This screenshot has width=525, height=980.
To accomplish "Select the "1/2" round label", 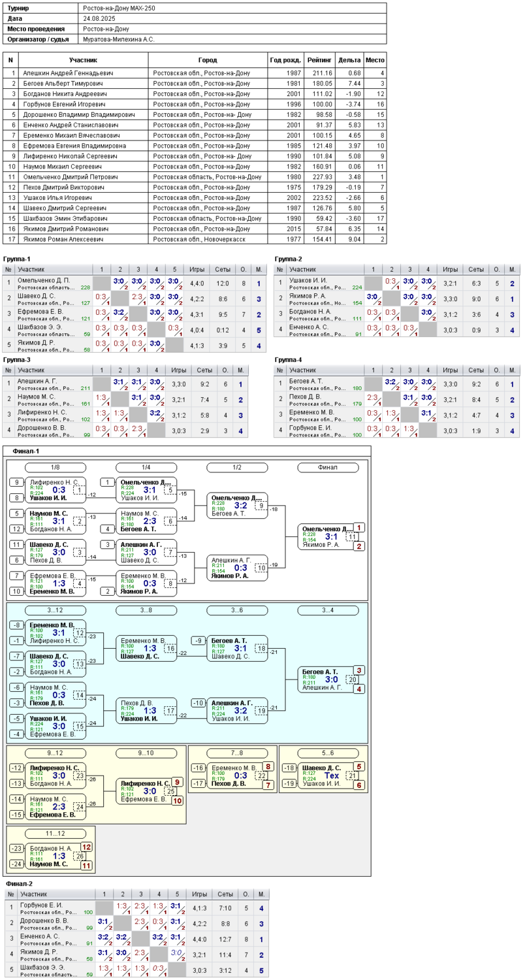I will (x=237, y=467).
